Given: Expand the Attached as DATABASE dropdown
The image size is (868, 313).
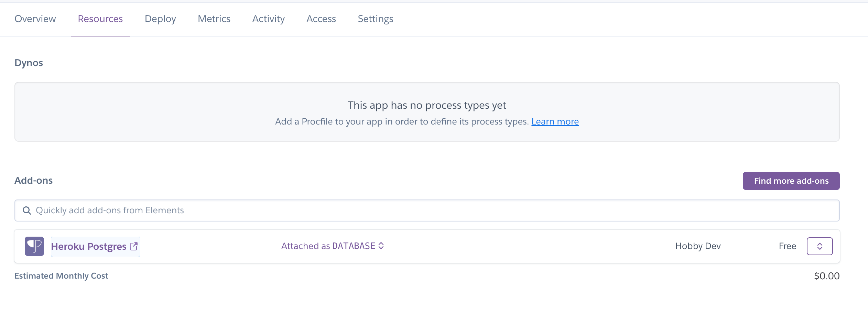Looking at the screenshot, I should pos(328,246).
